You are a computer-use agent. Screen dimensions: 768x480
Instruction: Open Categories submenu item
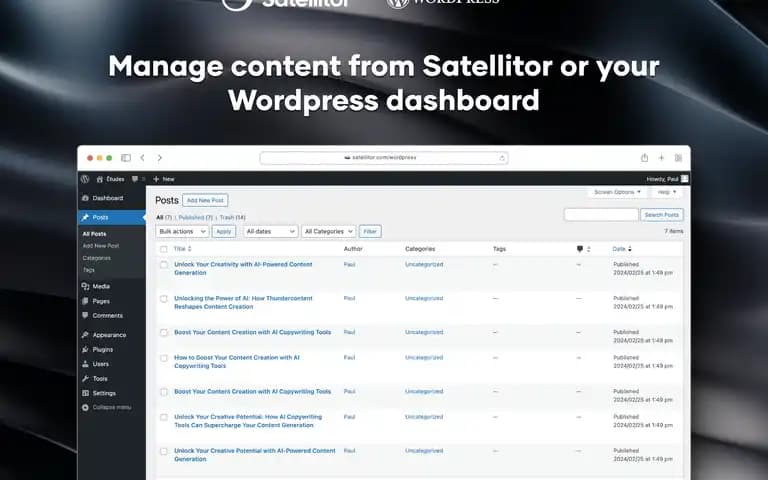[x=96, y=258]
